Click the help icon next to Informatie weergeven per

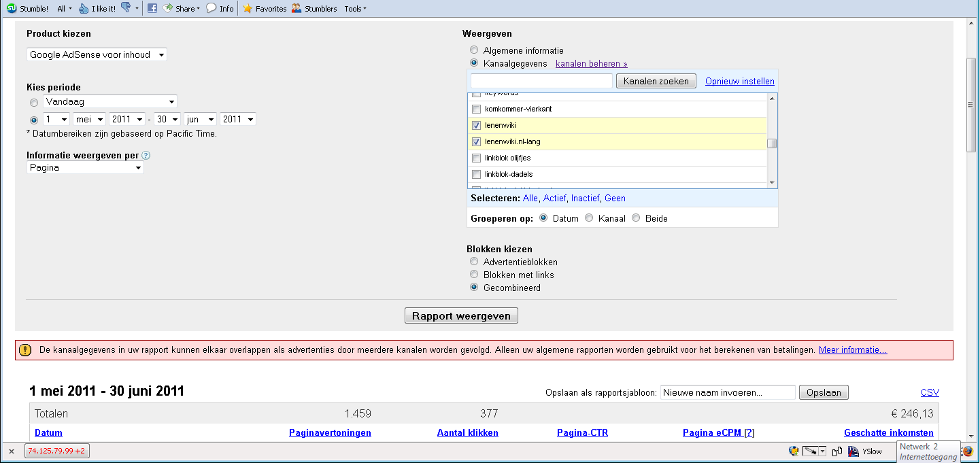coord(146,155)
